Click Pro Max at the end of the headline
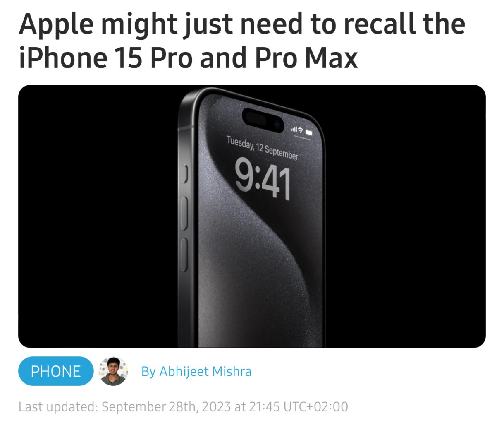 pyautogui.click(x=306, y=57)
